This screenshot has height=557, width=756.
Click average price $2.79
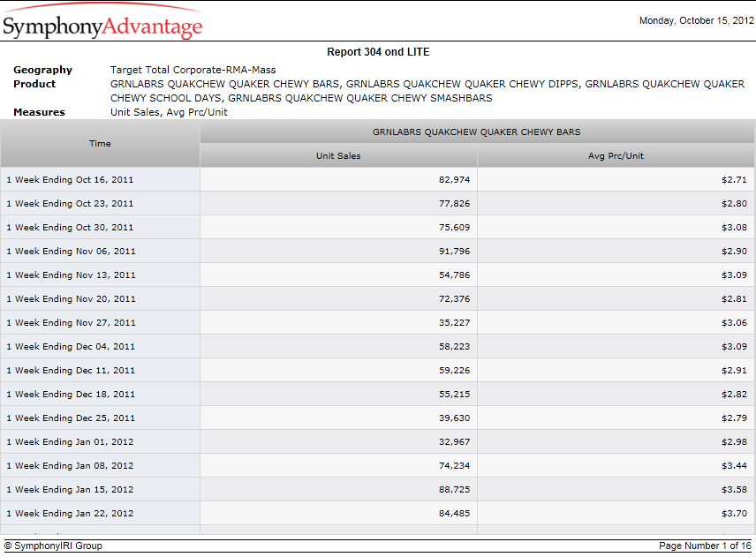(x=734, y=418)
